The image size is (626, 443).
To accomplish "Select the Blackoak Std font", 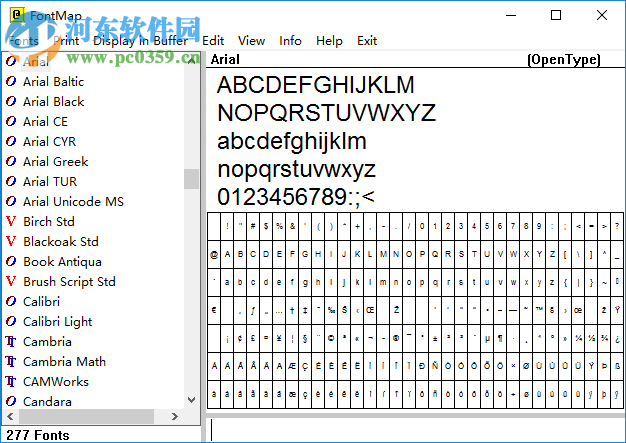I will point(61,241).
